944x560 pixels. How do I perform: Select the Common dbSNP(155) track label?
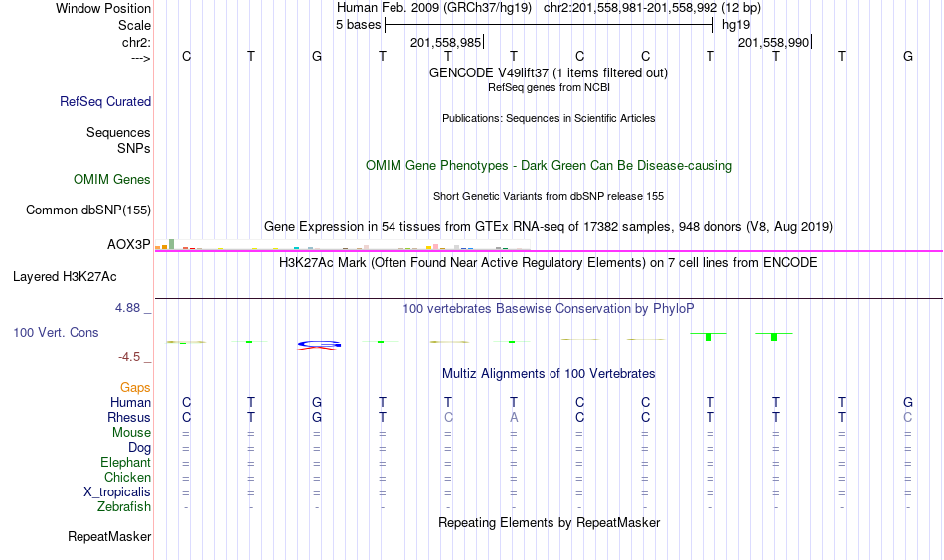(x=88, y=210)
